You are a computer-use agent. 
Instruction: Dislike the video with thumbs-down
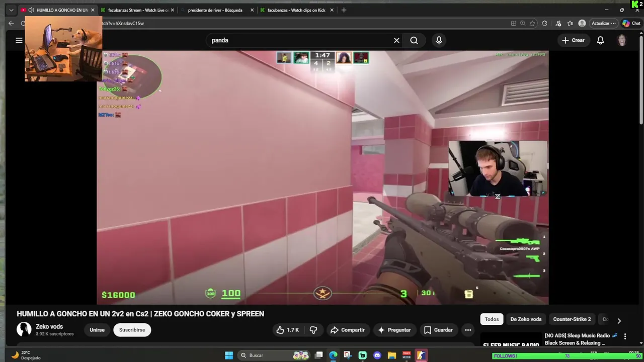tap(313, 330)
